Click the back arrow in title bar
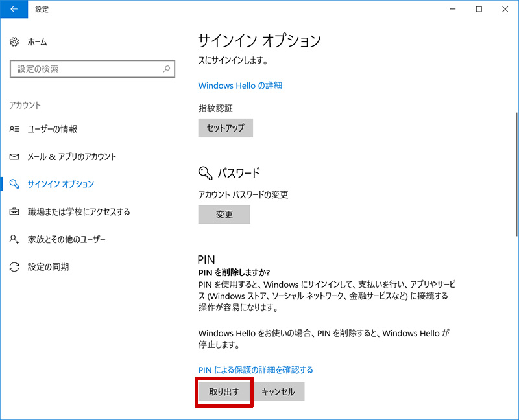The height and width of the screenshot is (420, 519). [x=14, y=9]
